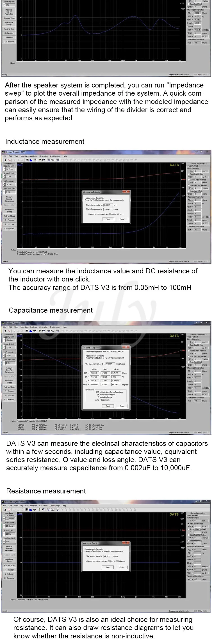Click the resistor value field showing 49.519
This screenshot has height=644, width=212.
[x=108, y=556]
